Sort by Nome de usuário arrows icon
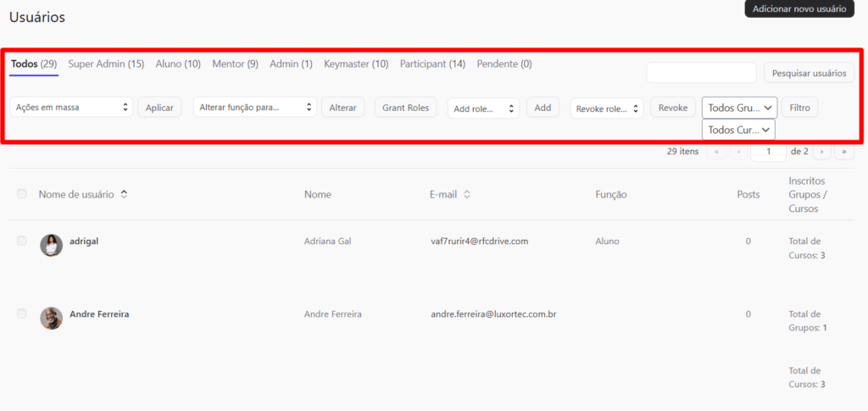 tap(124, 195)
